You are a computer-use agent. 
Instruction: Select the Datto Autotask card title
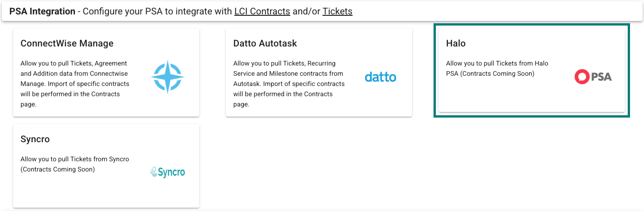tap(265, 43)
